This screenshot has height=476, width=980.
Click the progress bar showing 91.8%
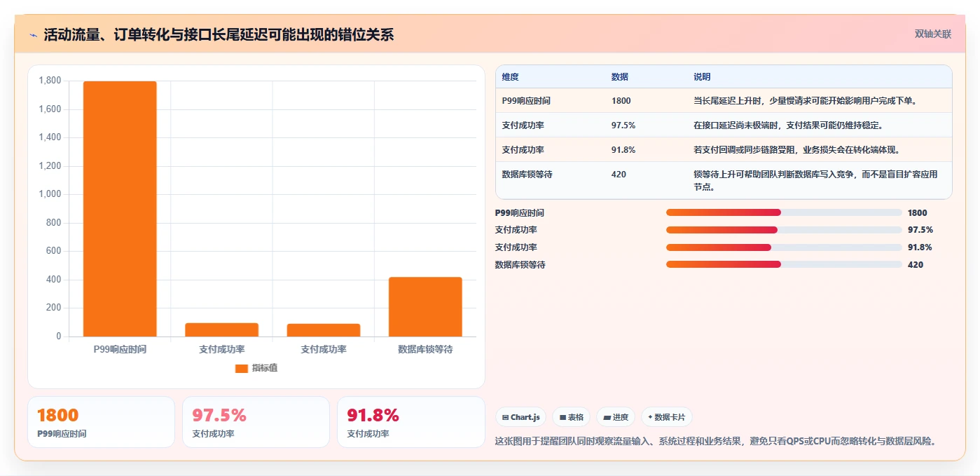pyautogui.click(x=784, y=247)
